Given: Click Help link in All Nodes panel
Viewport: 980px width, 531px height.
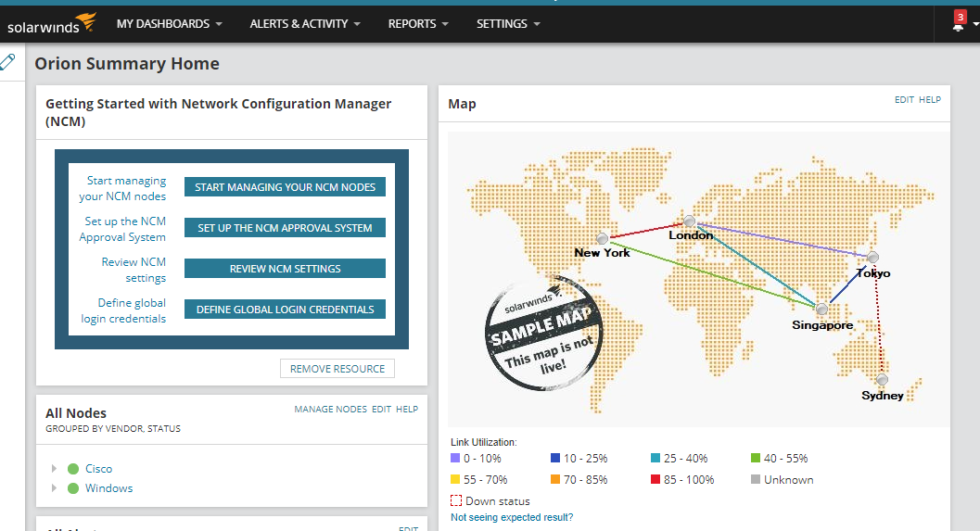Looking at the screenshot, I should point(407,410).
